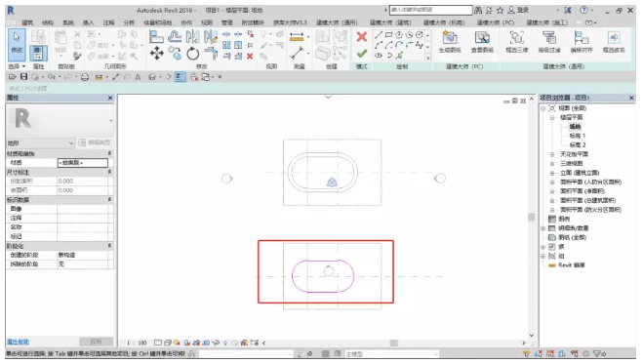643x364 pixels.
Task: Choose the Rectangle draw tool
Action: point(388,35)
